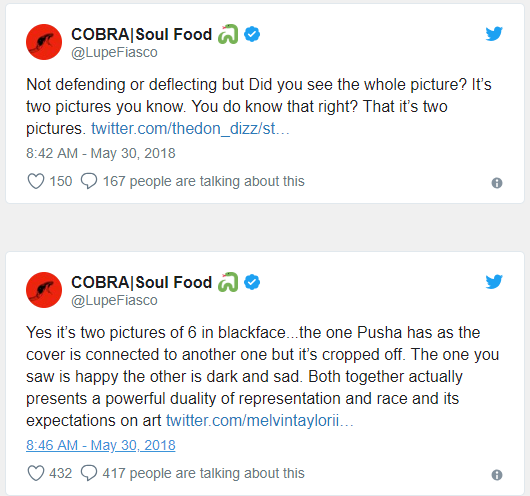530x496 pixels.
Task: Open COBRA|Soul Food name in second tweet
Action: [x=141, y=282]
